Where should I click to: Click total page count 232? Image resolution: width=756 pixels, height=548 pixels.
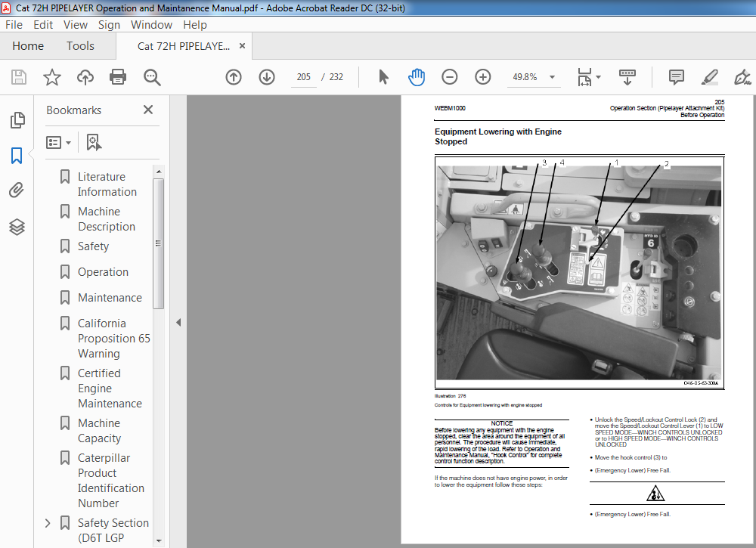pos(336,77)
